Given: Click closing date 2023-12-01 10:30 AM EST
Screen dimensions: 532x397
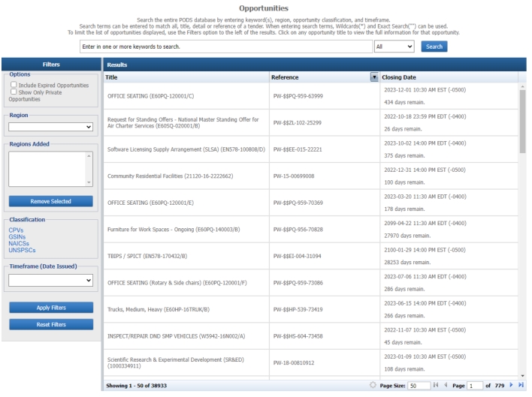Looking at the screenshot, I should [425, 90].
